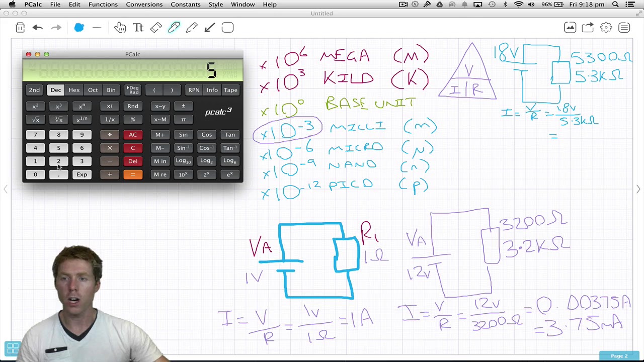Viewport: 644px width, 362px height.
Task: Click the grid icon at bottom left
Action: (13, 348)
